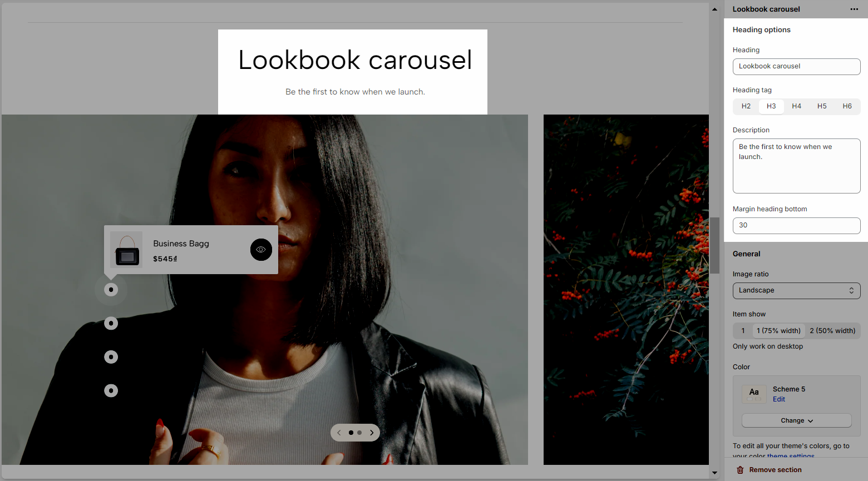Select heading tag H2
This screenshot has height=481, width=868.
(x=746, y=106)
